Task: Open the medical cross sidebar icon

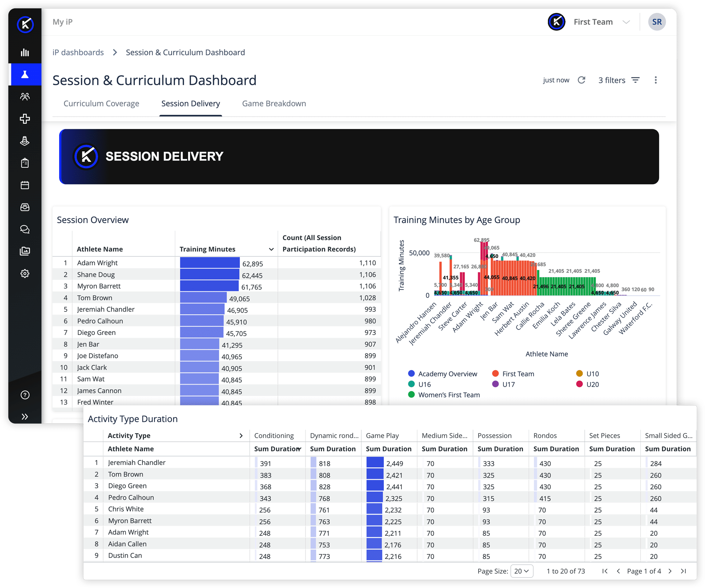Action: (25, 119)
